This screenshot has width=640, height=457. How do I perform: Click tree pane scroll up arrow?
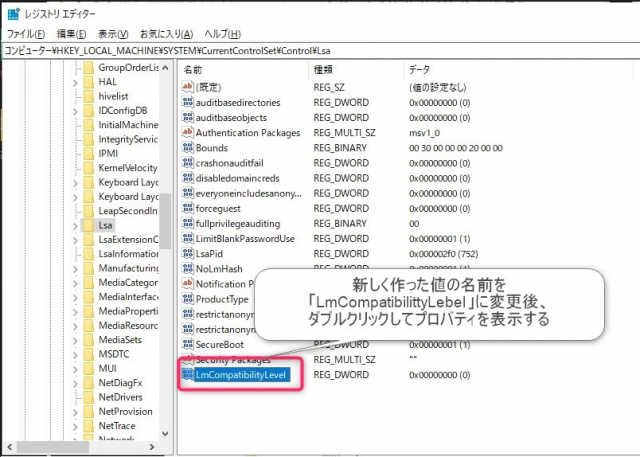(165, 68)
